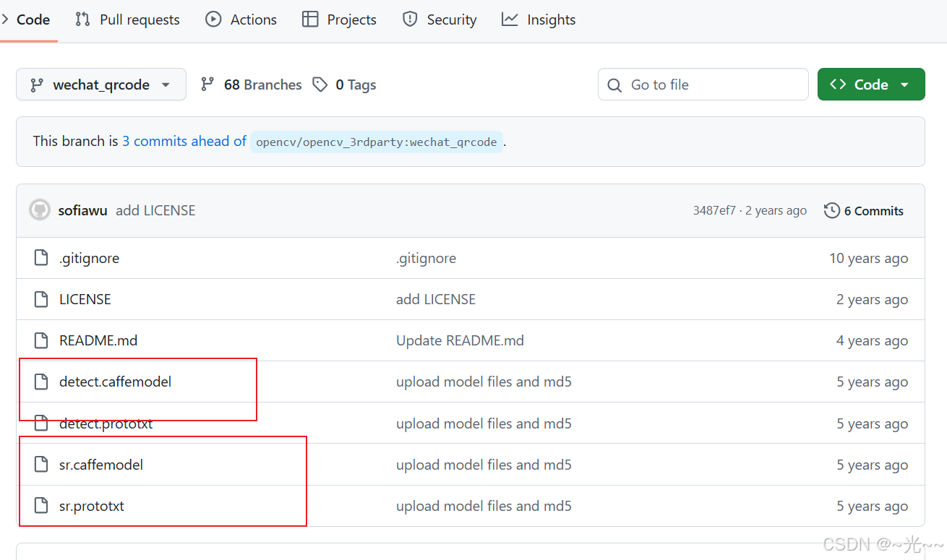Open commit message in detect.caffemodel row
947x560 pixels.
tap(484, 382)
